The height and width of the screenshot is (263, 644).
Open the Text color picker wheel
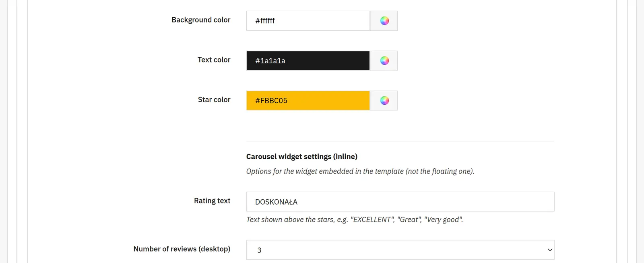pos(384,60)
